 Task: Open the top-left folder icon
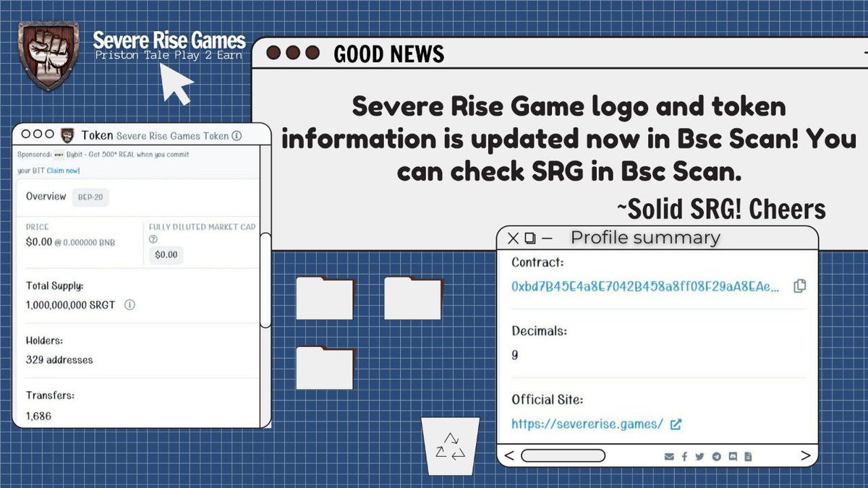pos(325,298)
